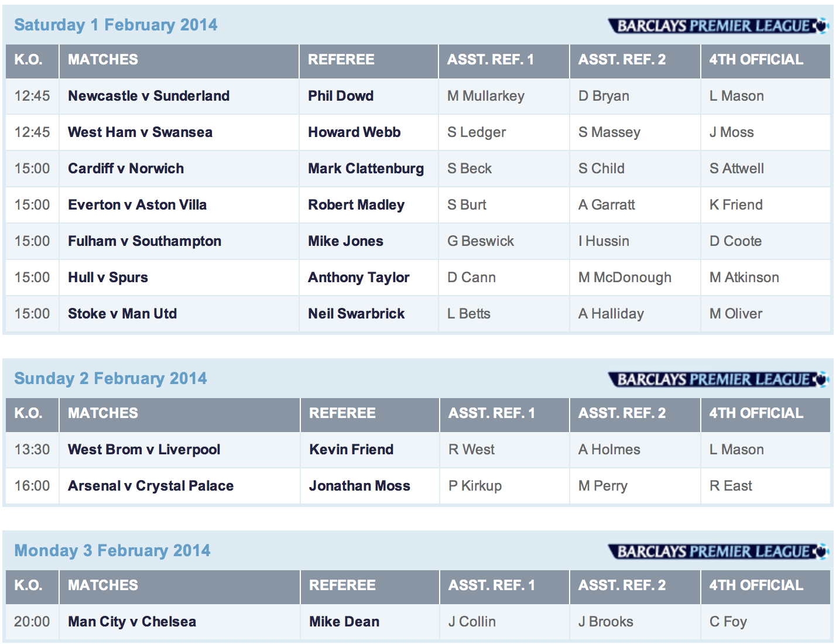Click the Arsenal v Crystal Palace fixture
The width and height of the screenshot is (836, 644).
(150, 486)
